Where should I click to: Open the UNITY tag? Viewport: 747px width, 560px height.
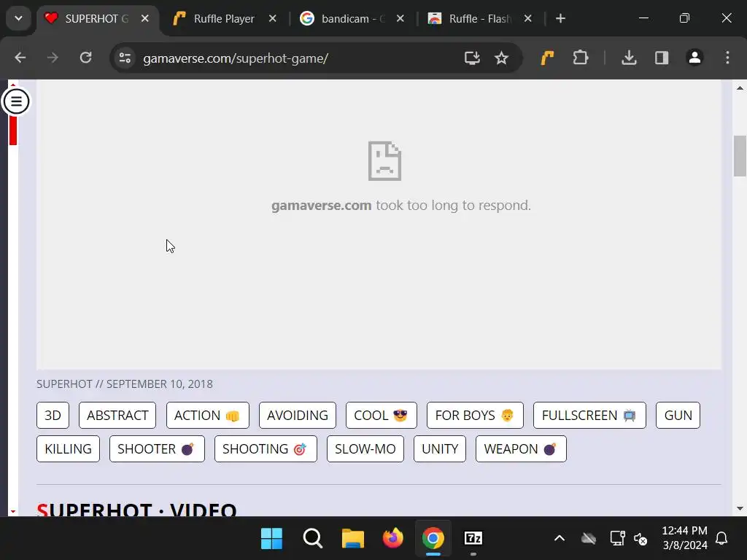click(x=440, y=448)
